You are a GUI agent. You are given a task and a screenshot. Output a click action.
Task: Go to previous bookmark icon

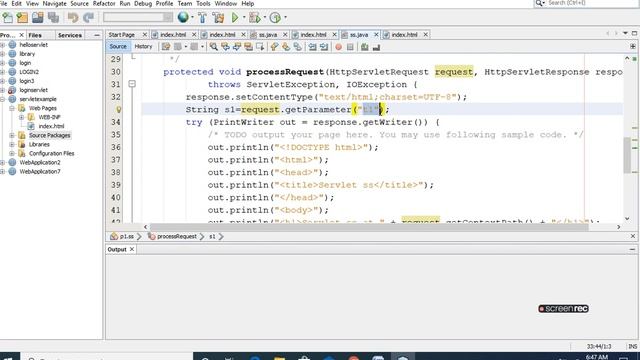tap(274, 47)
